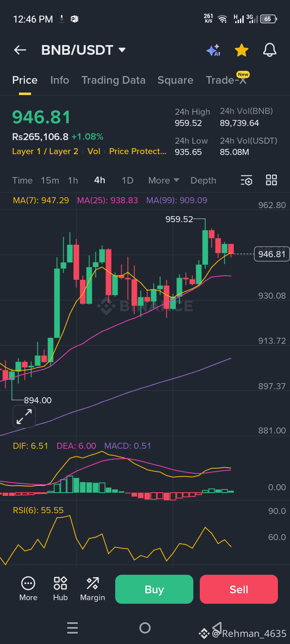Expand the More intervals dropdown
The height and width of the screenshot is (644, 290).
(x=164, y=180)
